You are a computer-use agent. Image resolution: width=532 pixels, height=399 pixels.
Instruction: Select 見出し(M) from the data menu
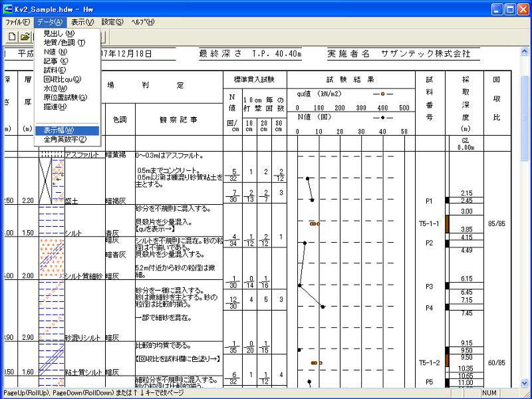(x=59, y=33)
